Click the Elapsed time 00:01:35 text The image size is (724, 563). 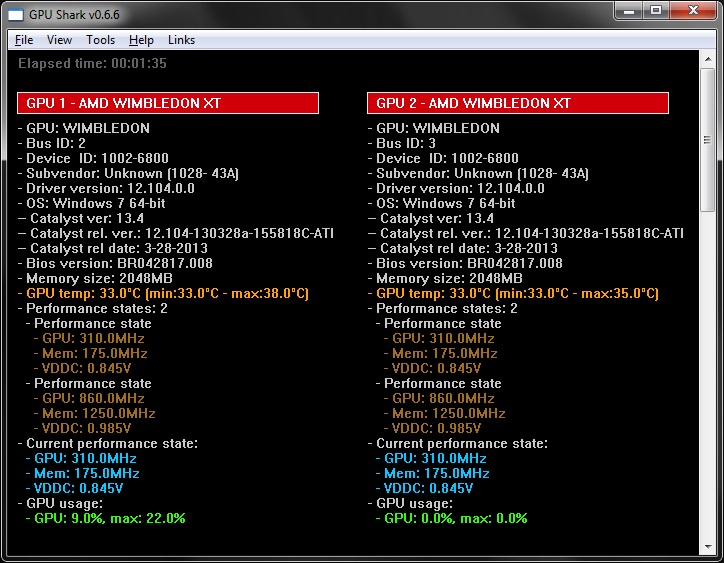92,63
